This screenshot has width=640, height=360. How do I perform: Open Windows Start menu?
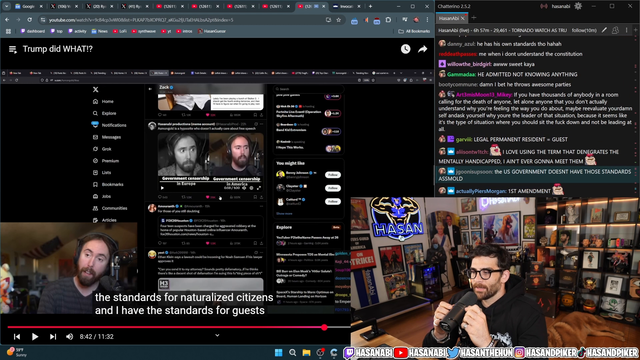[x=278, y=353]
